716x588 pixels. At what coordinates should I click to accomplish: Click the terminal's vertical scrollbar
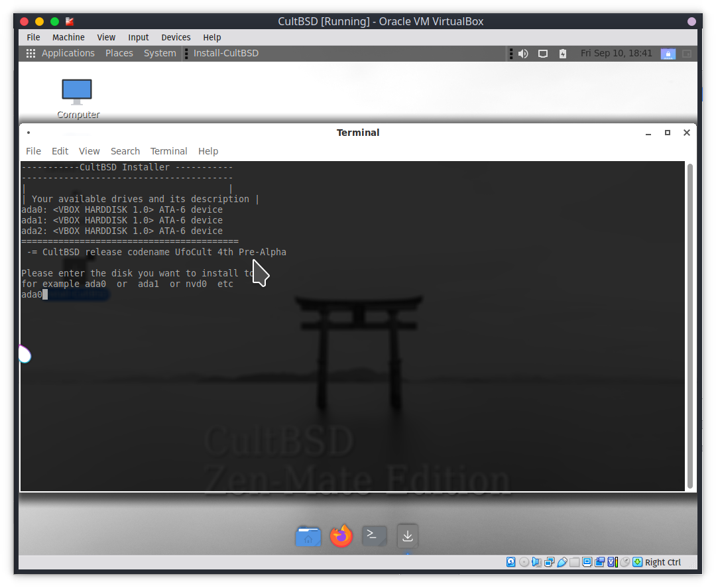coord(690,325)
